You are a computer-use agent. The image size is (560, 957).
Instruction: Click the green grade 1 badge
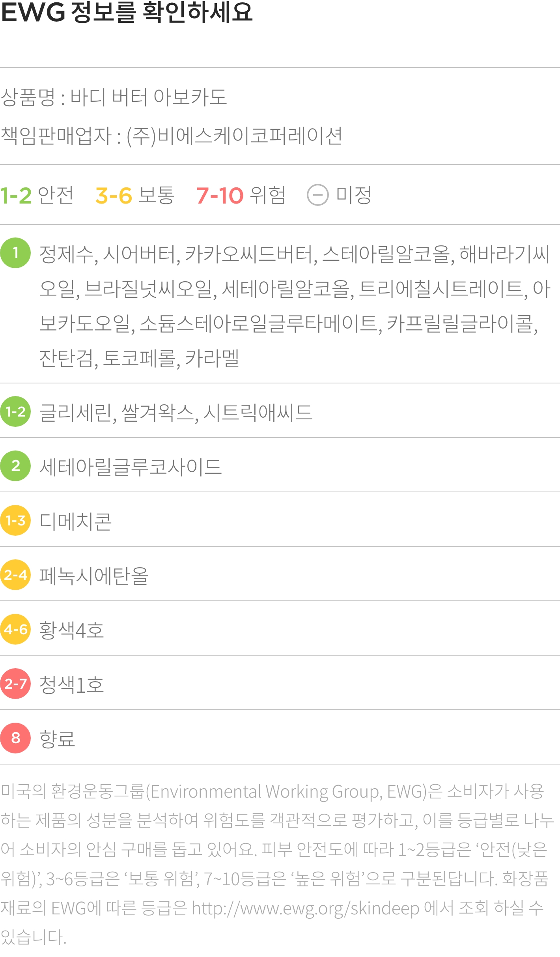15,253
